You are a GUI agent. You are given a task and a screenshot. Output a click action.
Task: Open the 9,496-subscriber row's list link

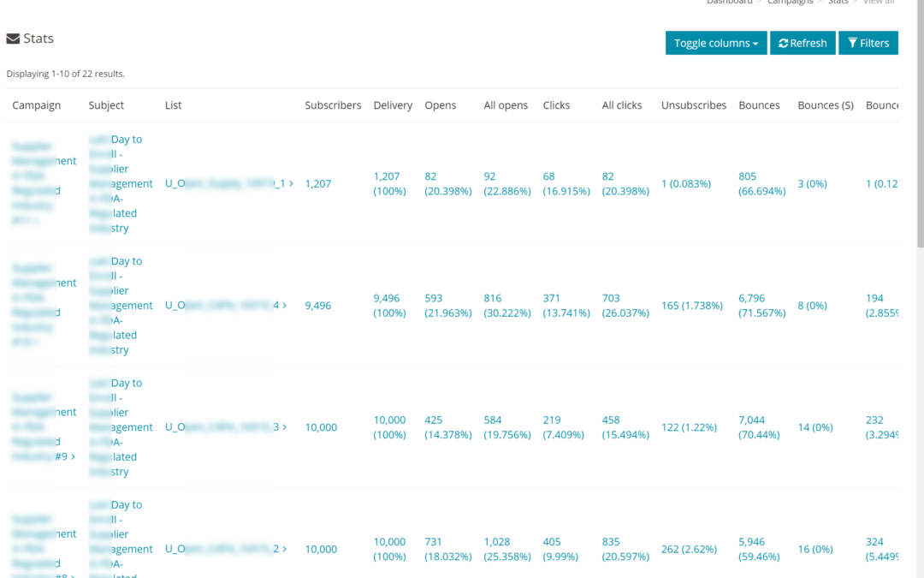click(226, 306)
